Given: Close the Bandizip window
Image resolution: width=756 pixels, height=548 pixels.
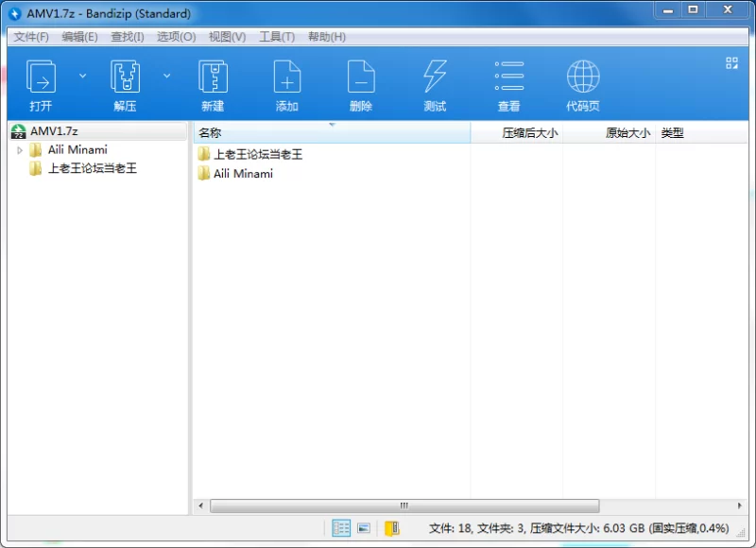Looking at the screenshot, I should pos(728,10).
